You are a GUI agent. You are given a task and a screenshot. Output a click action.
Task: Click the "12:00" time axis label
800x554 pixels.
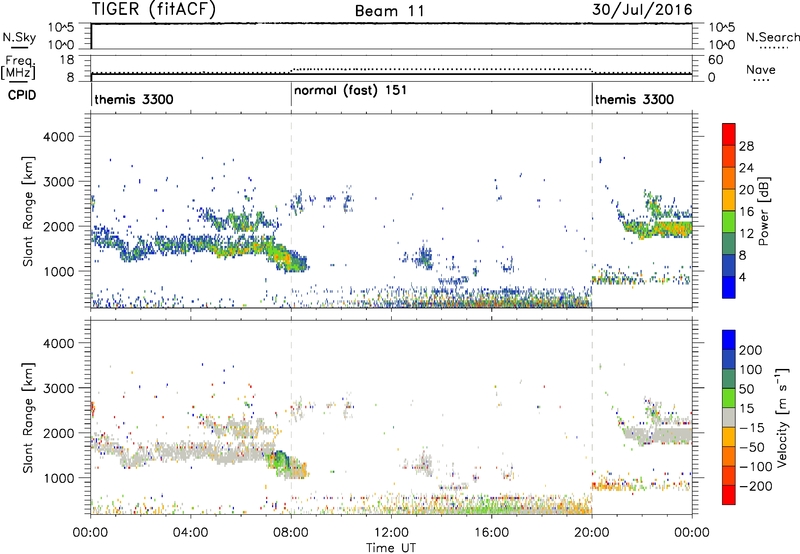click(391, 533)
